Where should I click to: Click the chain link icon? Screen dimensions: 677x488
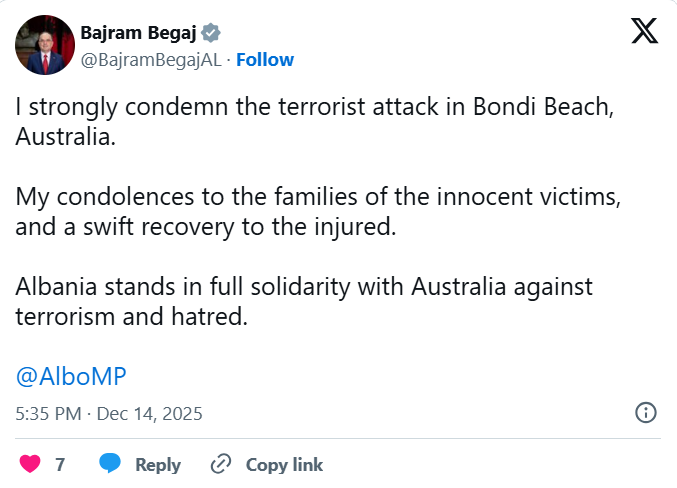tap(221, 464)
